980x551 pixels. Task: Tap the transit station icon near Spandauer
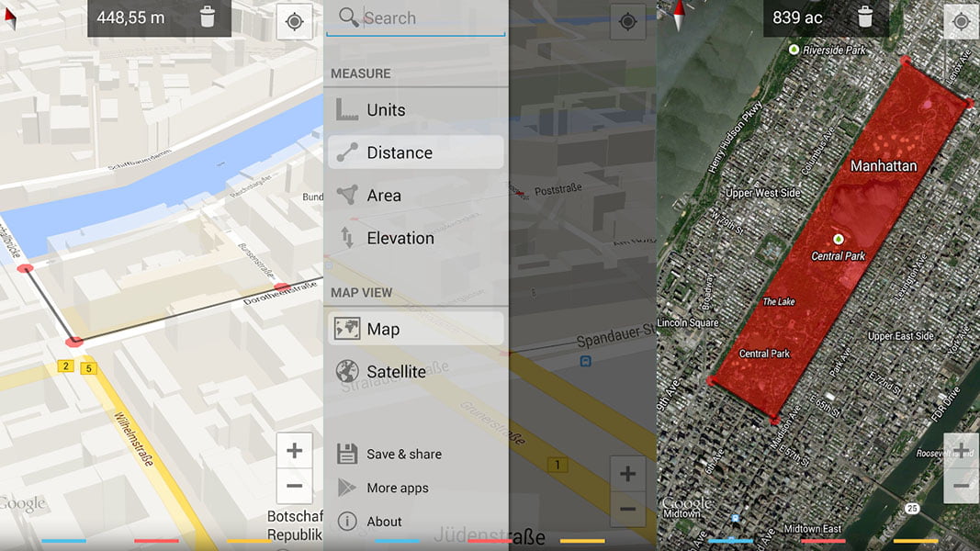click(585, 361)
